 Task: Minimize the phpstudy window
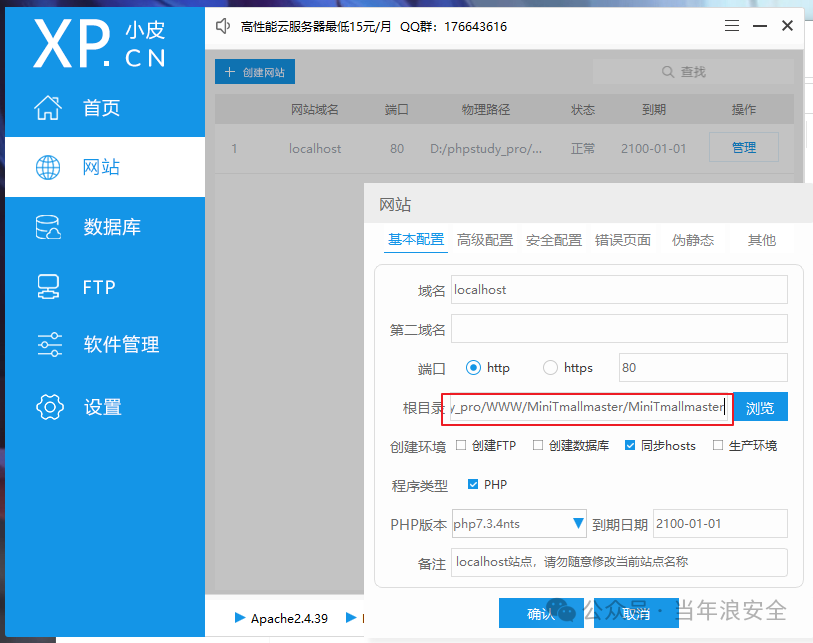pos(760,25)
